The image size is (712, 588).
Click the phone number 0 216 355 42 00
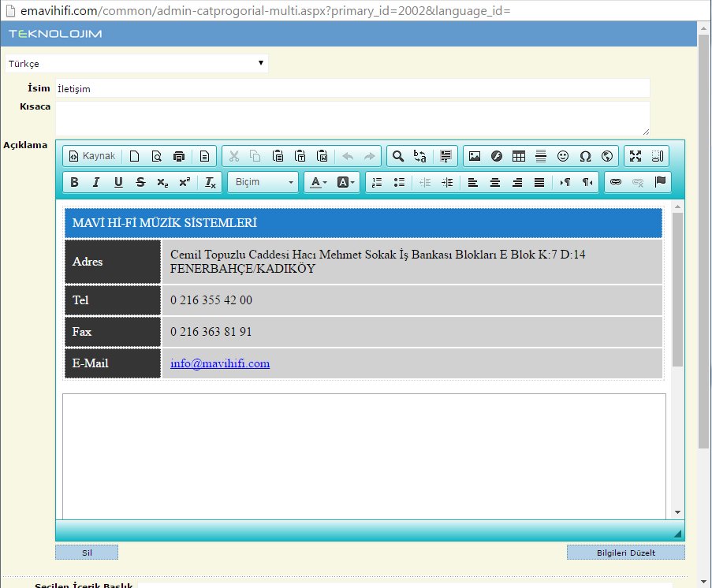(211, 300)
